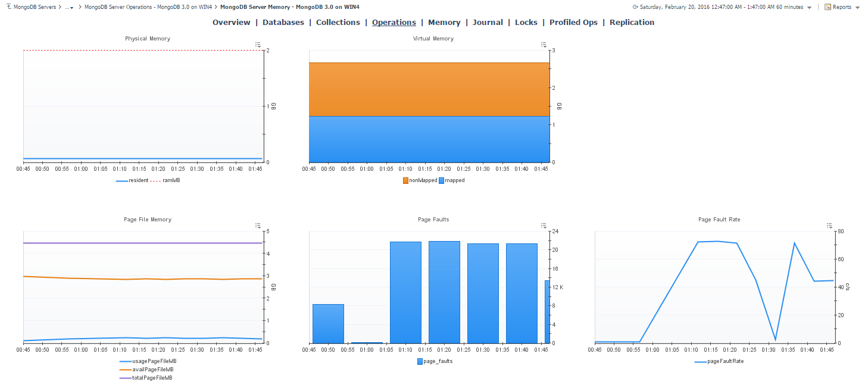
Task: Click the Reports icon in the top right
Action: [828, 7]
